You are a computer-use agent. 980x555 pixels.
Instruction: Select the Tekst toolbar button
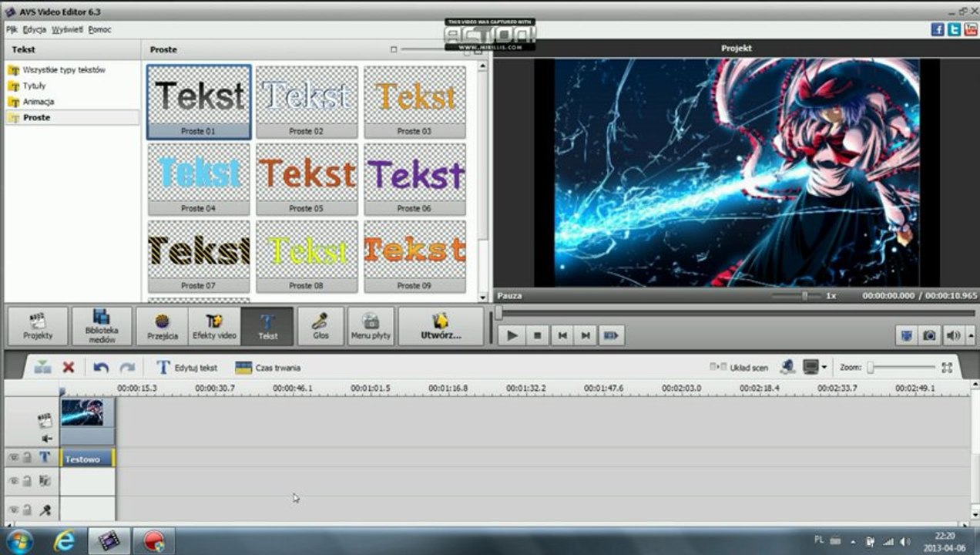(x=267, y=326)
